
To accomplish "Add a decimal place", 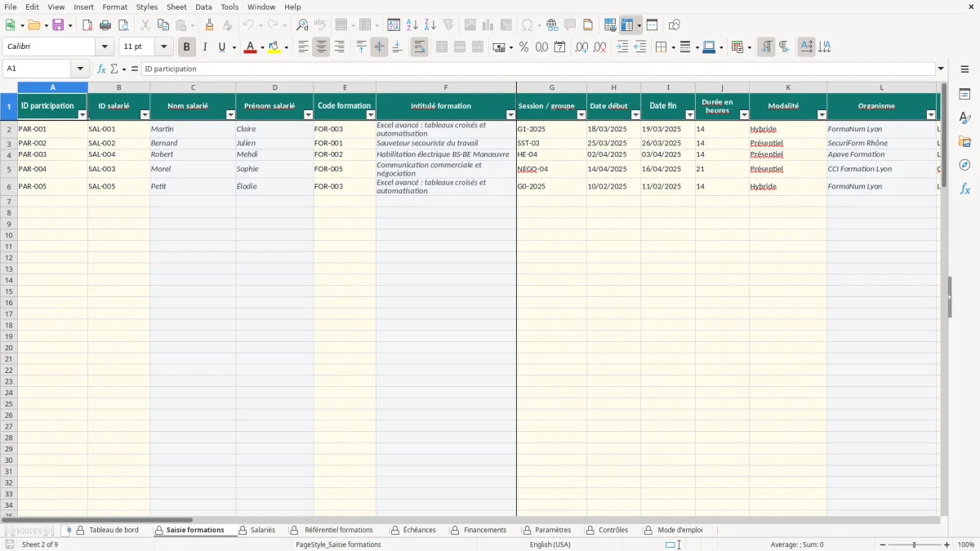I will (581, 47).
